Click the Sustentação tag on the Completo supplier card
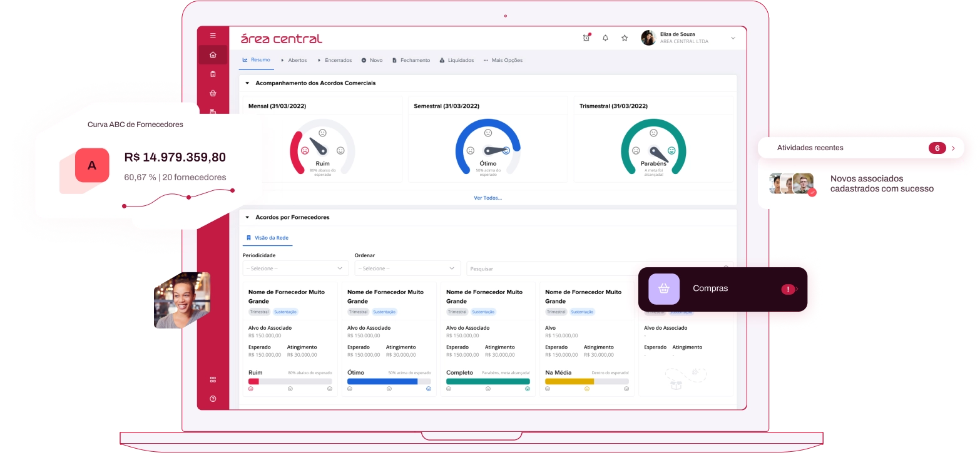 483,312
